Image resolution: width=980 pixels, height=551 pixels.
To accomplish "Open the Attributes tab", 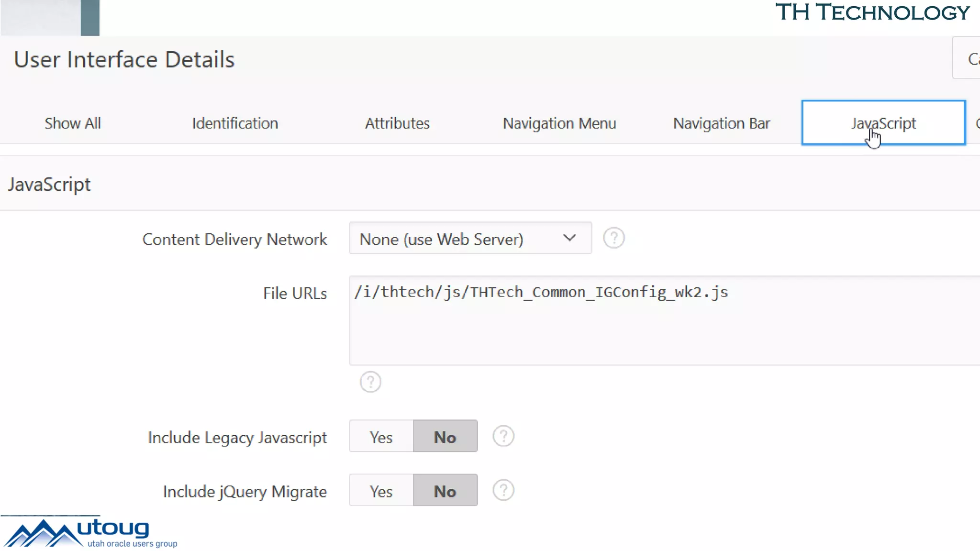I will [x=397, y=123].
